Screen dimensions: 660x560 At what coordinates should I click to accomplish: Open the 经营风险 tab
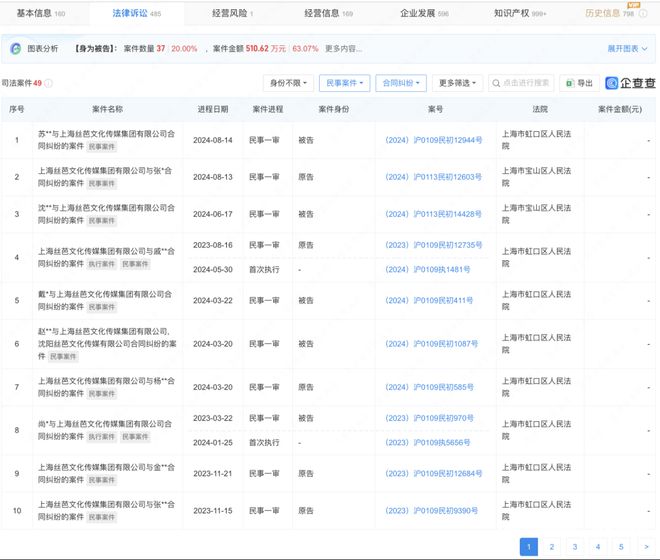click(232, 13)
